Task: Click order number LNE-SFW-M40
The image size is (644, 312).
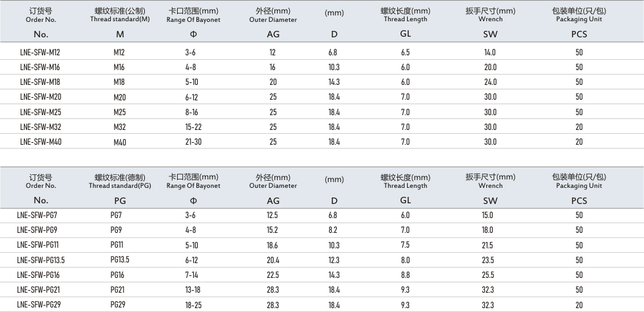Action: [x=40, y=142]
